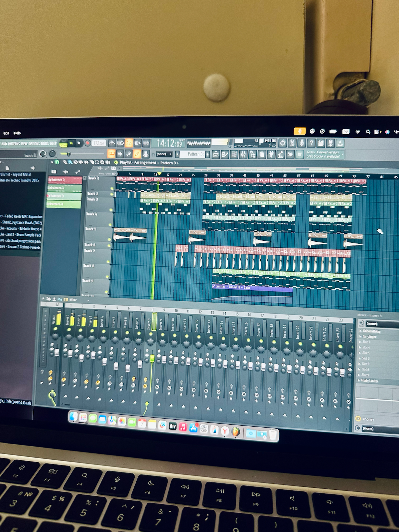399x532 pixels.
Task: Select the Delete tool in playlist toolbar
Action: [x=75, y=163]
